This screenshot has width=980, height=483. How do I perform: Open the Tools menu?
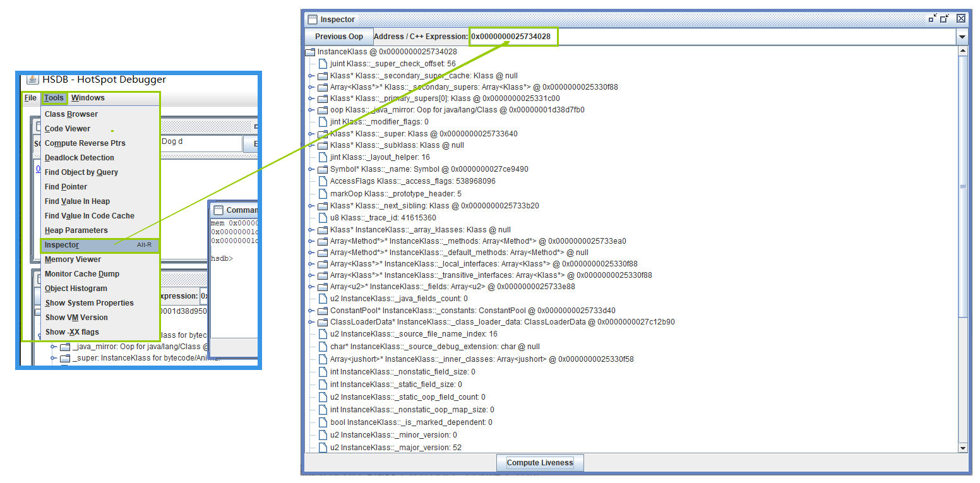54,98
